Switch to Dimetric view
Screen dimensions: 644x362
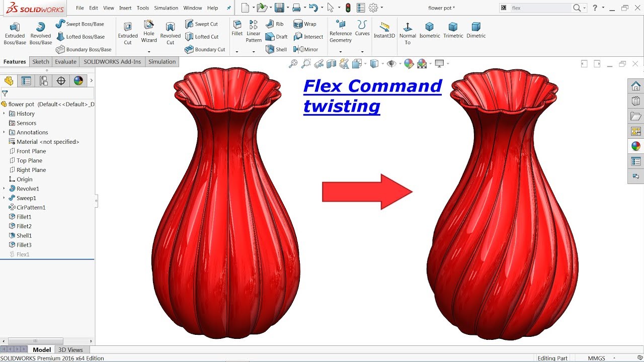tap(476, 30)
